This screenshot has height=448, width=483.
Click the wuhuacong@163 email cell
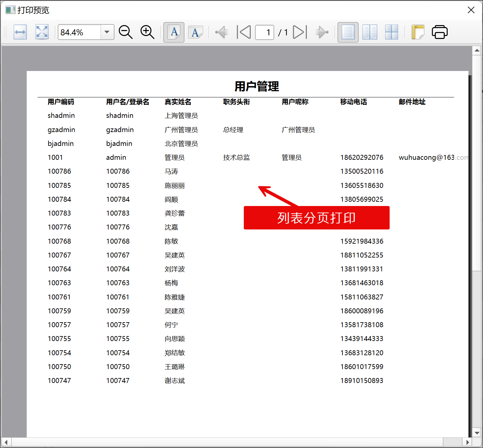pos(433,157)
